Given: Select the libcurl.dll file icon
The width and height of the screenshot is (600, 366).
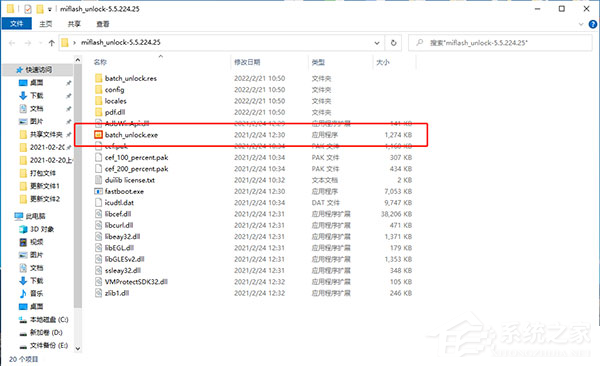Looking at the screenshot, I should tap(99, 225).
